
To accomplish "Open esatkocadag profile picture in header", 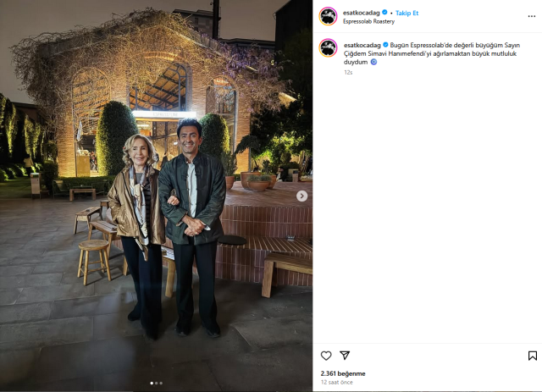I will (x=328, y=16).
